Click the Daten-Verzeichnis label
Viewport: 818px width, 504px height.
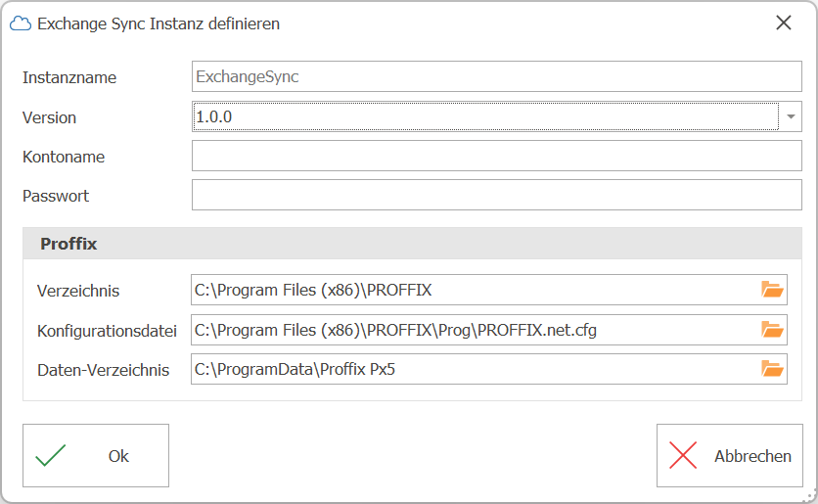coord(104,370)
